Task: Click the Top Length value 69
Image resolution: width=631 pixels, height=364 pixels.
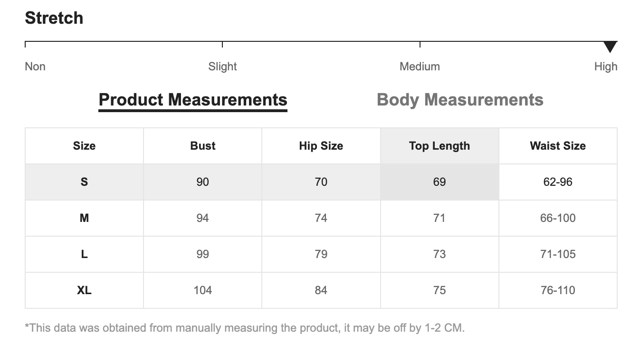Action: [x=439, y=182]
